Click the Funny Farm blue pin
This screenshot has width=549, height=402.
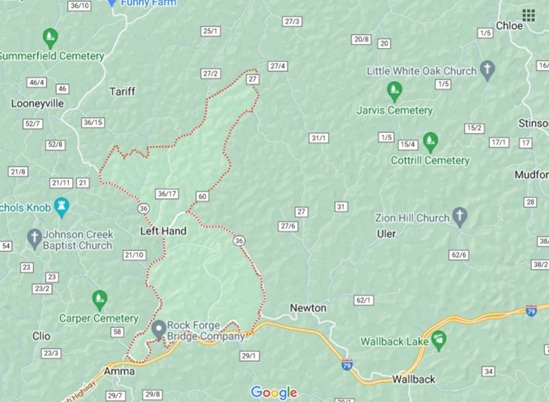pyautogui.click(x=112, y=2)
